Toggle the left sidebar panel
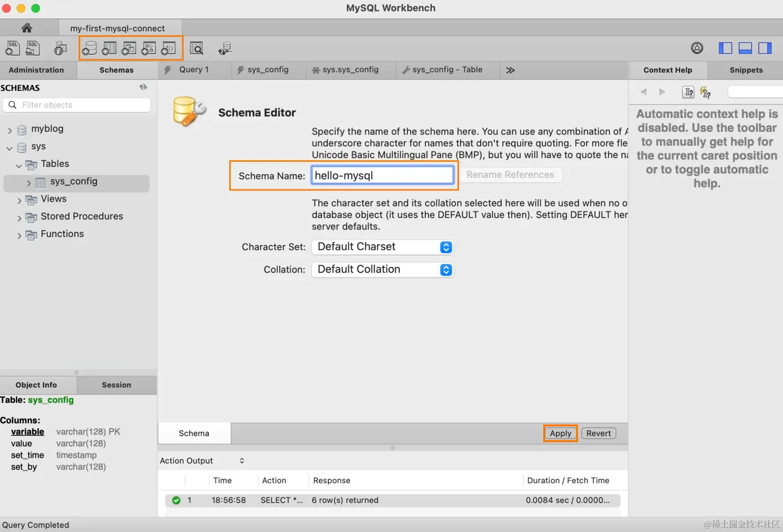 click(x=725, y=48)
